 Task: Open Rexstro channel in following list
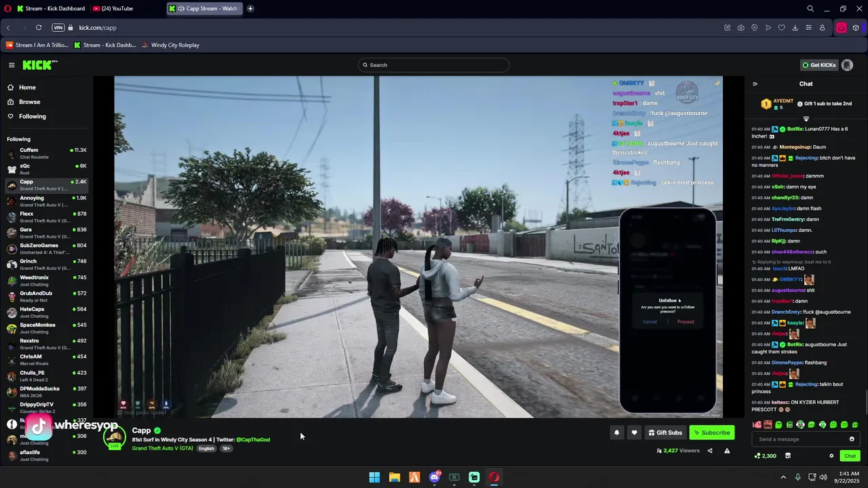click(x=46, y=344)
